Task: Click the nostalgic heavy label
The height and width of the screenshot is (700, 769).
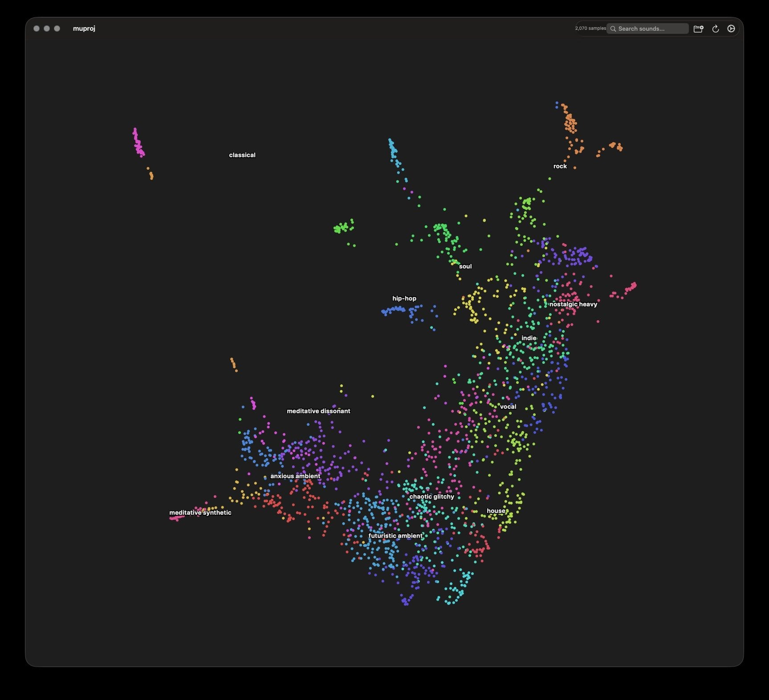Action: point(573,305)
